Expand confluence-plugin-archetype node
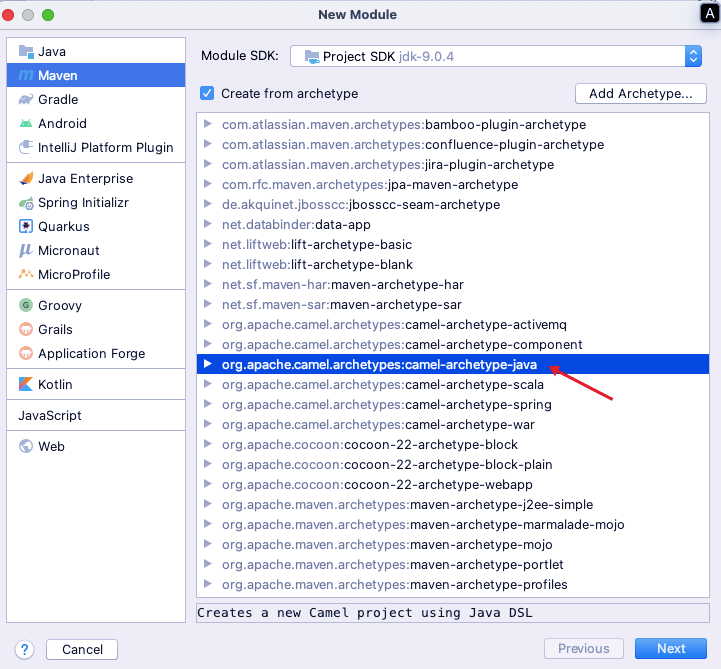Image resolution: width=721 pixels, height=669 pixels. click(208, 144)
